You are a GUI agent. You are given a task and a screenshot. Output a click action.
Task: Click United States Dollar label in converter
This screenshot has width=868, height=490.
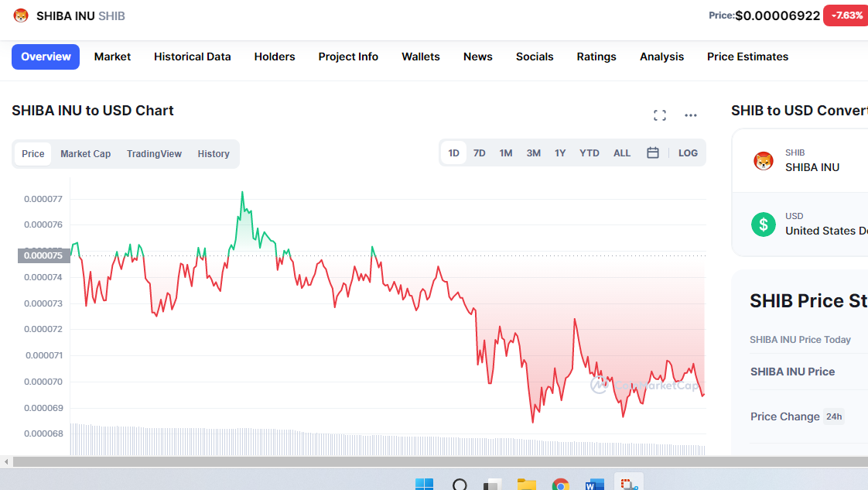[x=826, y=231]
